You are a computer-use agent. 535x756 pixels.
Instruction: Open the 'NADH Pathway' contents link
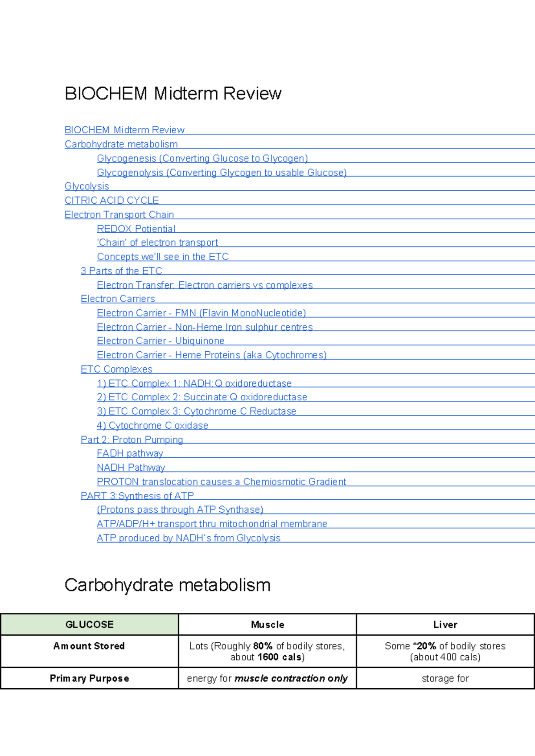131,467
